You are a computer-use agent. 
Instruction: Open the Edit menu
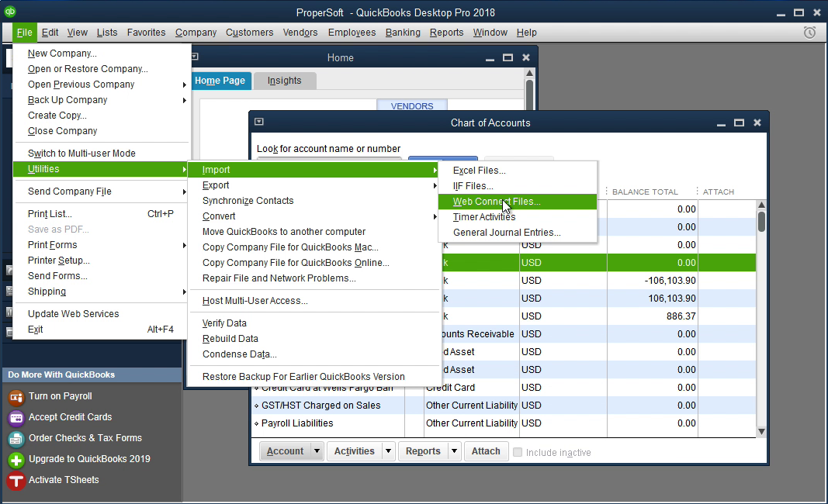pyautogui.click(x=50, y=33)
